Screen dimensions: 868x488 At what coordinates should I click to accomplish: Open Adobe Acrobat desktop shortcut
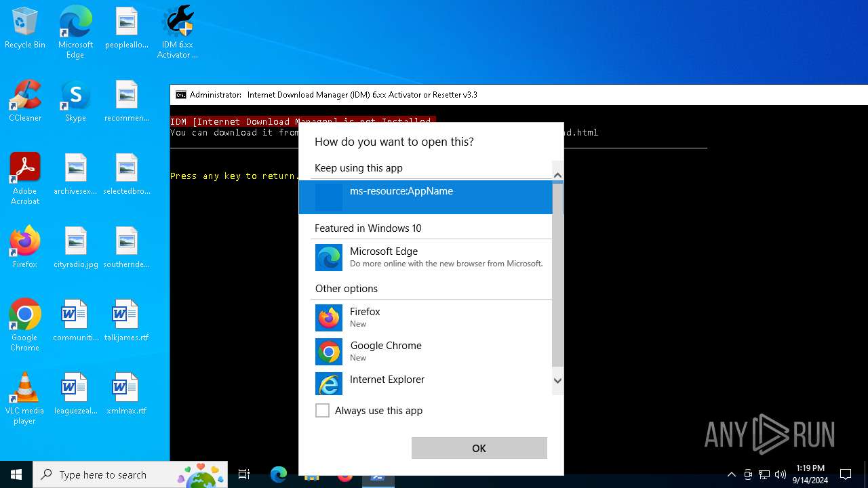pos(25,179)
